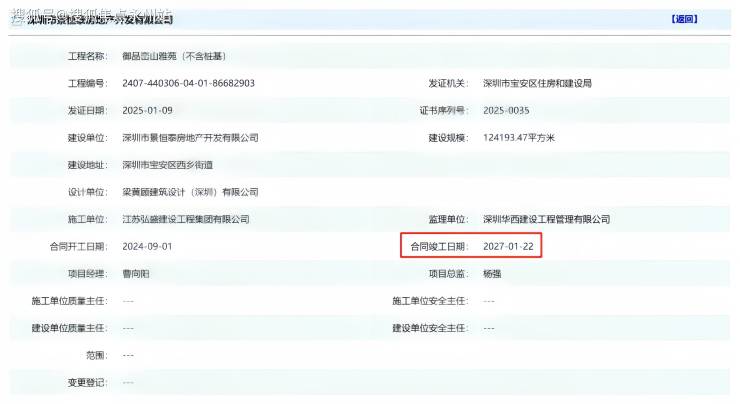Click the 变更登记 field label

pyautogui.click(x=87, y=383)
